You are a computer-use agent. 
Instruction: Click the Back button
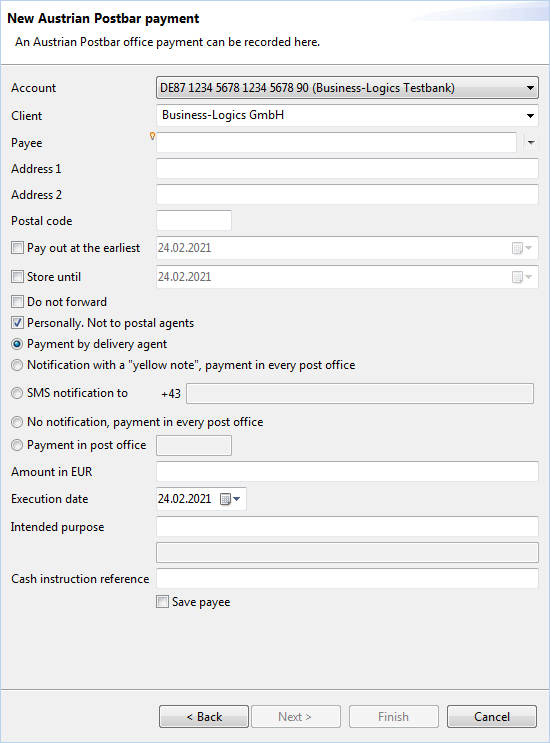[x=204, y=716]
